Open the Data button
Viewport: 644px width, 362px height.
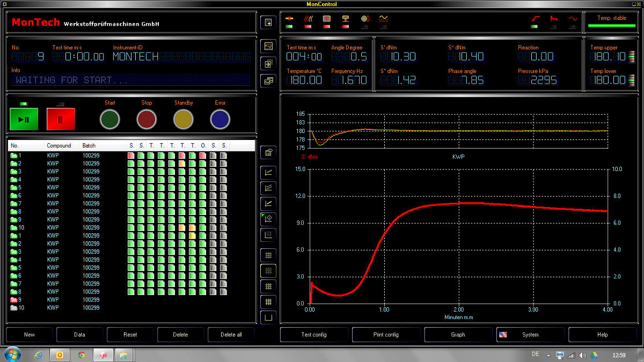(79, 335)
